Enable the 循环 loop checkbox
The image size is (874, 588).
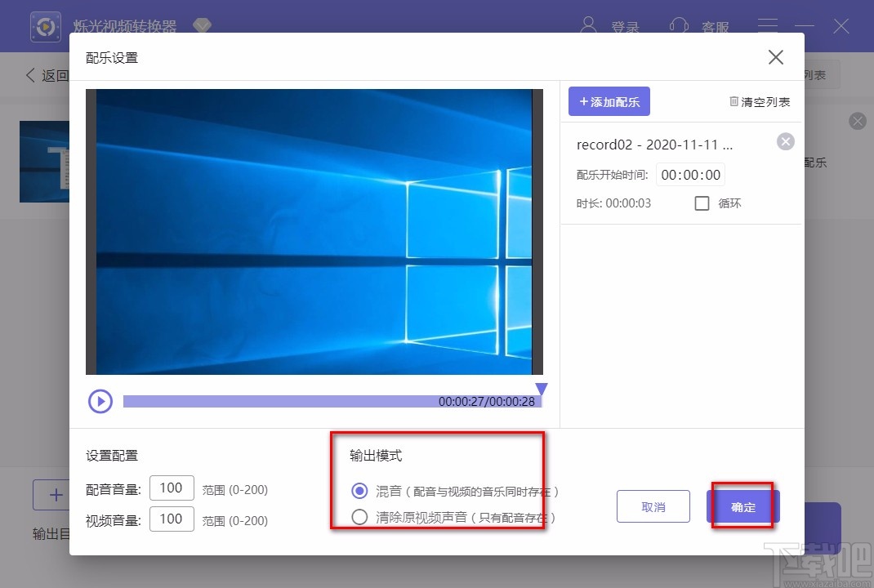702,203
